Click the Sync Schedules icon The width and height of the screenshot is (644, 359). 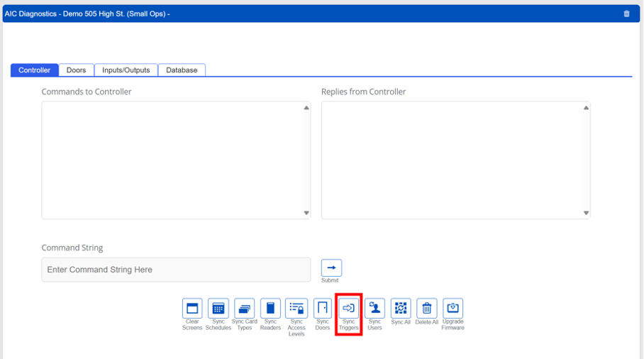click(218, 308)
